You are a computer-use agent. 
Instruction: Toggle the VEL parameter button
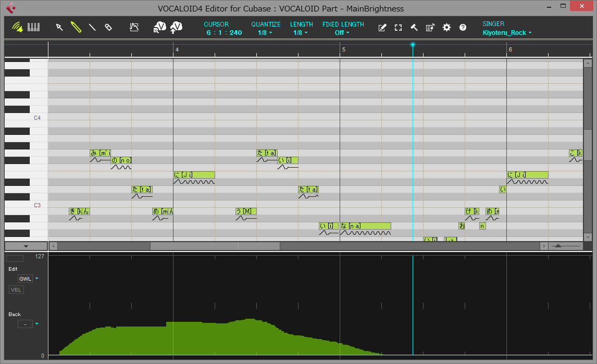16,290
